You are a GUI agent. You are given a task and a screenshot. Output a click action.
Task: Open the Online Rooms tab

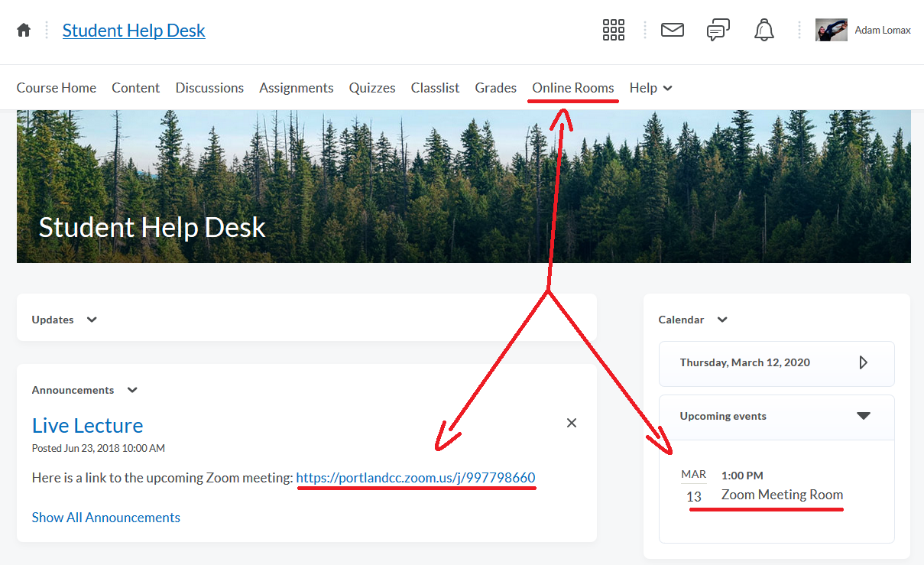point(572,88)
